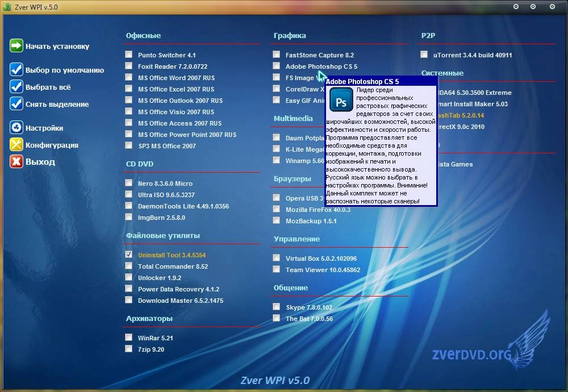Viewport: 568px width, 392px height.
Task: Click 'MS Office Visio 2007 RUS' text
Action: (176, 112)
